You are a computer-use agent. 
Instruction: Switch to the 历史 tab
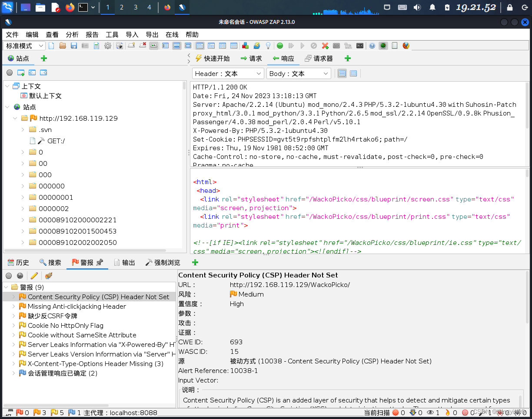[18, 262]
